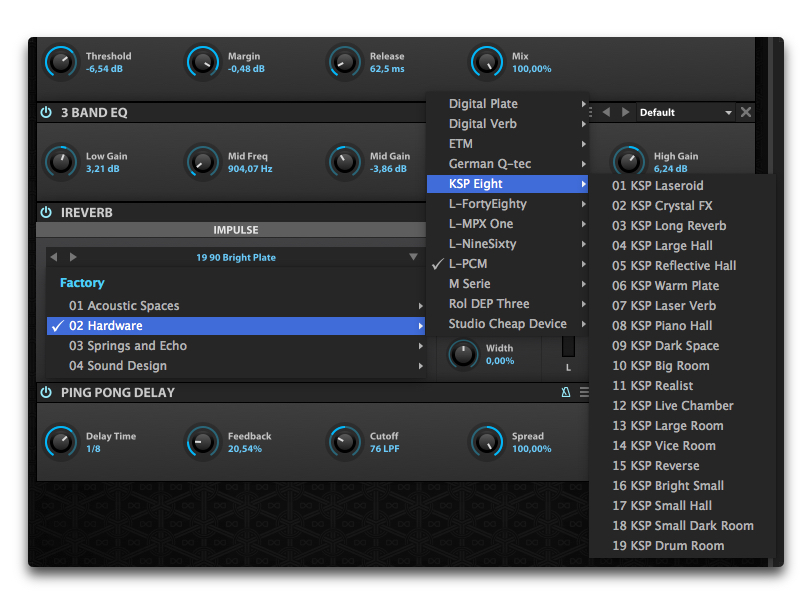This screenshot has height=603, width=812.
Task: Toggle the PING PONG DELAY power button
Action: pos(46,392)
